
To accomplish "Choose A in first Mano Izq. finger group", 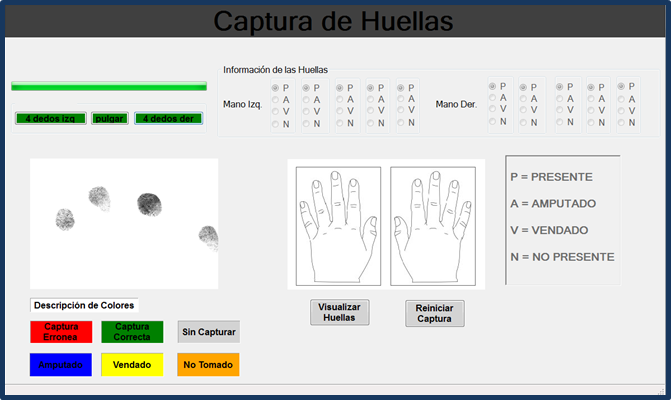I will tap(275, 100).
